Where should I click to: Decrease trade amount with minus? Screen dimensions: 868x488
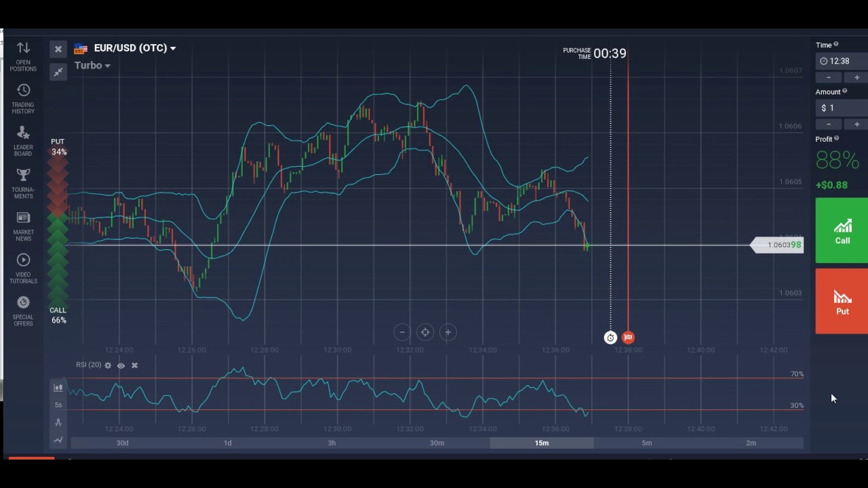829,124
